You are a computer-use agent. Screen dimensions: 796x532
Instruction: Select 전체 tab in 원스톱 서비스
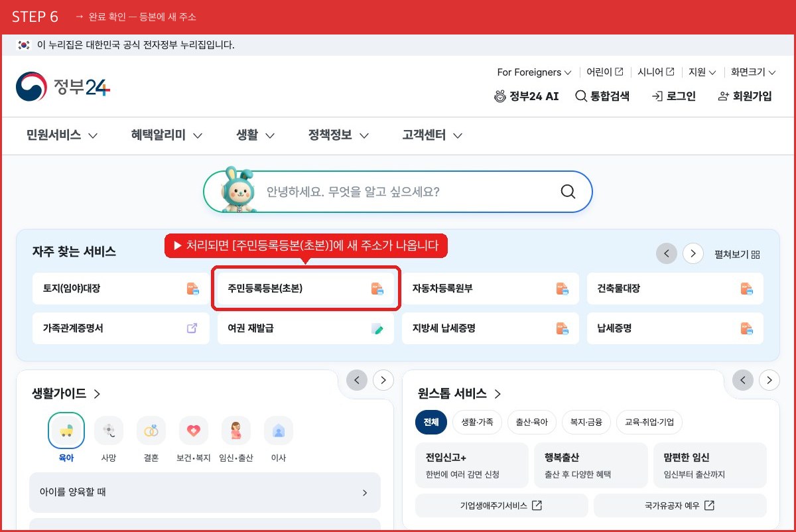tap(431, 422)
